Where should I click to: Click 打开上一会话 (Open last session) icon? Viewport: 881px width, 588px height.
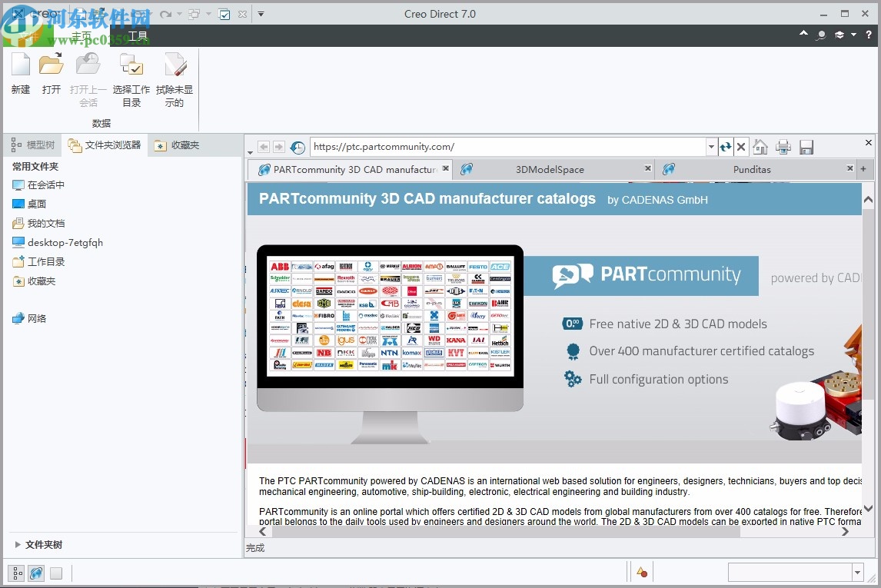pos(88,65)
